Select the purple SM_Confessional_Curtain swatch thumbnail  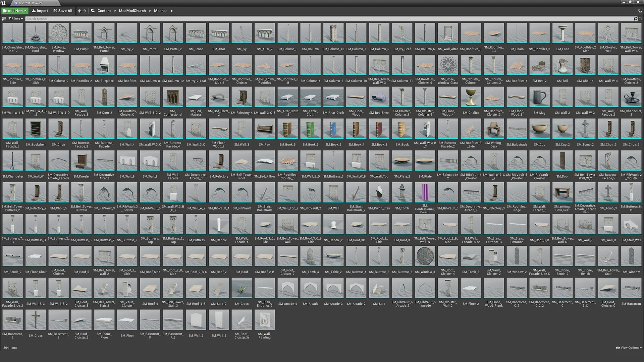pyautogui.click(x=425, y=192)
